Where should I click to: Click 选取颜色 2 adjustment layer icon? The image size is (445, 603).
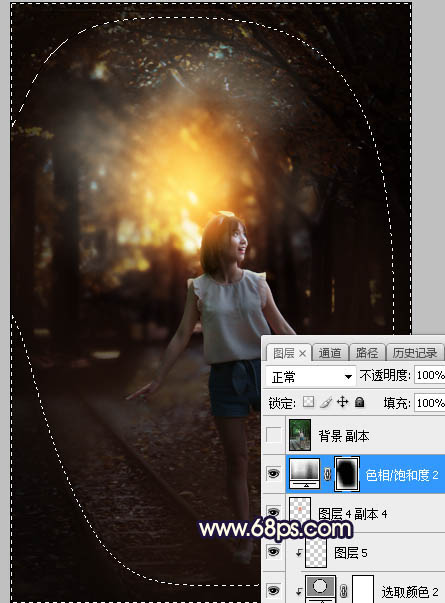pos(320,589)
